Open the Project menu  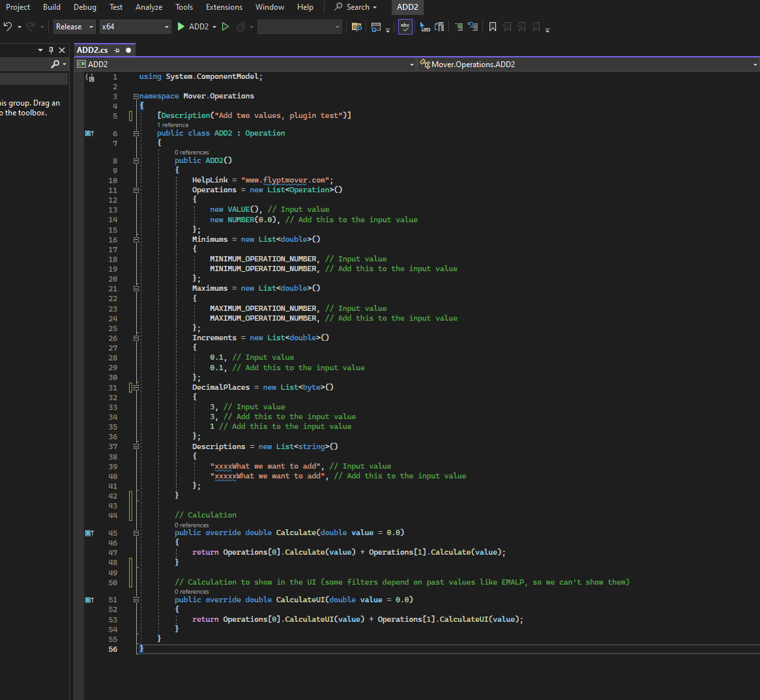tap(18, 7)
